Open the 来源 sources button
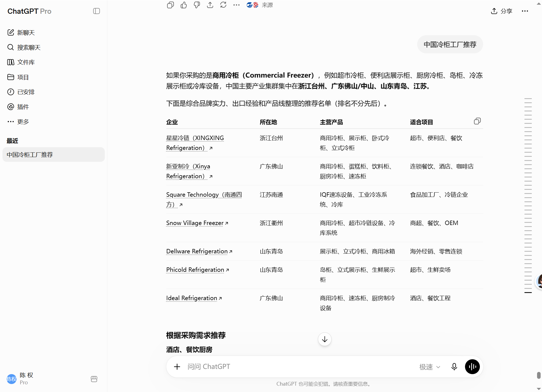The height and width of the screenshot is (392, 542). (260, 5)
